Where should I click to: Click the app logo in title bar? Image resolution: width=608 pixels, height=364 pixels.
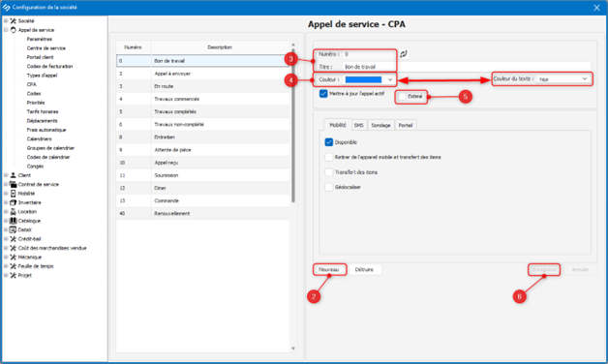point(6,8)
